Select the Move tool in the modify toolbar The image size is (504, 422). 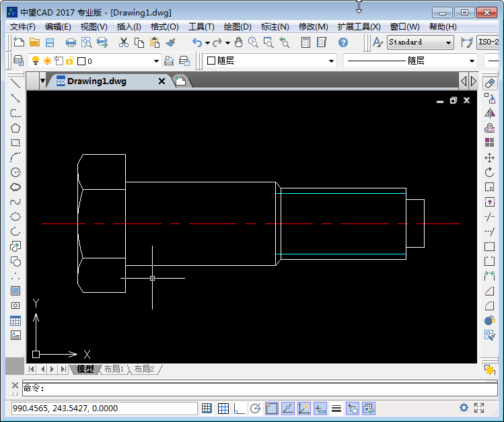pos(490,157)
